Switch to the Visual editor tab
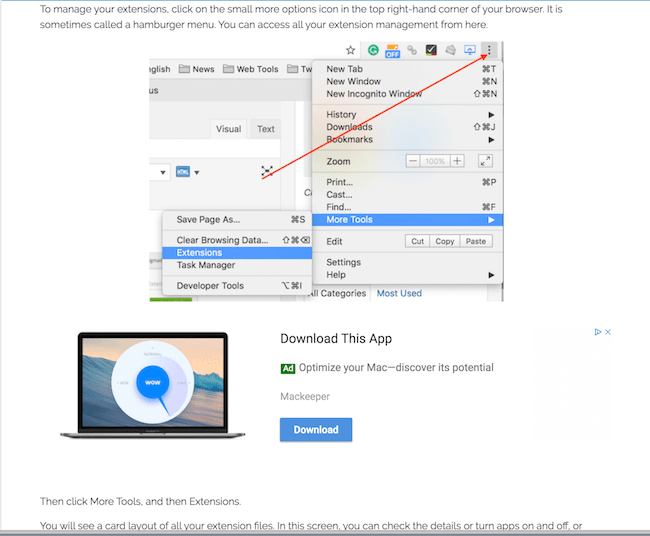 [228, 129]
